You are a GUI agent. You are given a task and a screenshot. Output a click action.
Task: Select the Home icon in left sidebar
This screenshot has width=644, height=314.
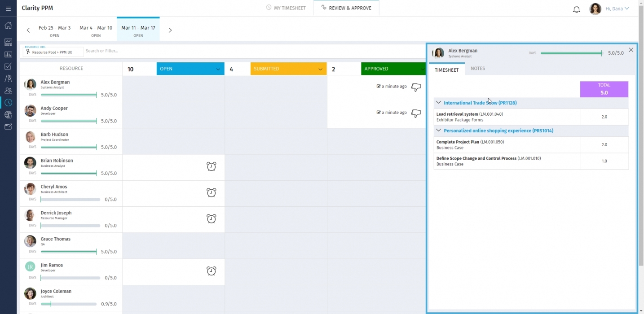pyautogui.click(x=8, y=26)
